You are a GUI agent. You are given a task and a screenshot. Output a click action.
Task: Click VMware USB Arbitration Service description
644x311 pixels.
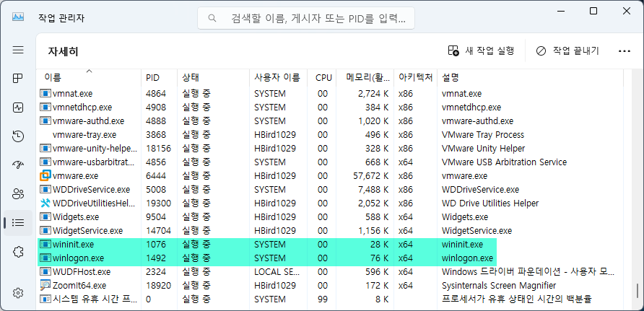pyautogui.click(x=505, y=162)
